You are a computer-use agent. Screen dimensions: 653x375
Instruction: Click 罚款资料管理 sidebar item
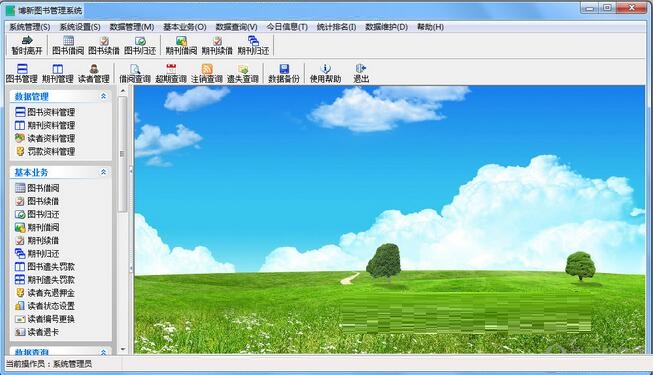45,151
